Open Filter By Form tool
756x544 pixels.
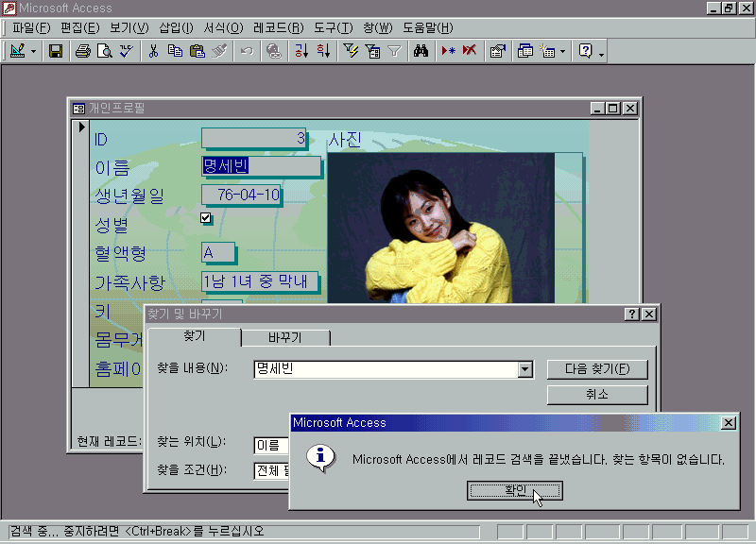[x=372, y=51]
